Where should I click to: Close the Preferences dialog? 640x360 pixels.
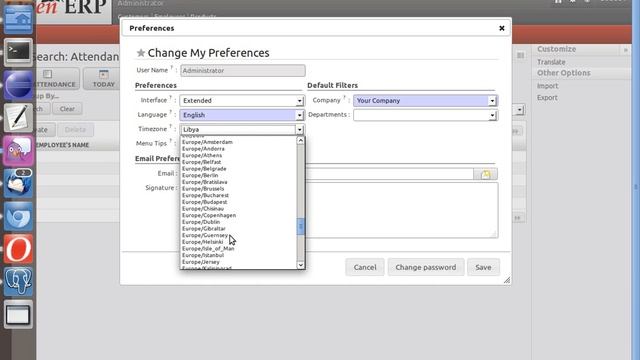pos(502,28)
